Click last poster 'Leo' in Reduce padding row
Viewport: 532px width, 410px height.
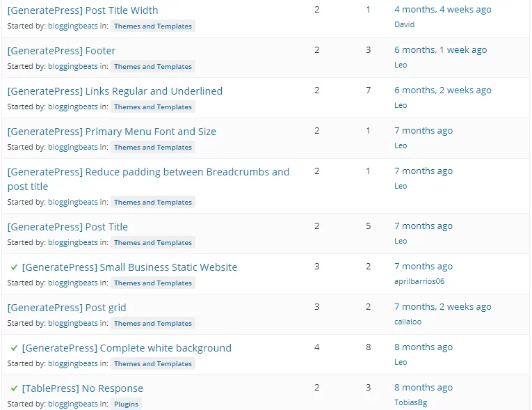pyautogui.click(x=401, y=187)
